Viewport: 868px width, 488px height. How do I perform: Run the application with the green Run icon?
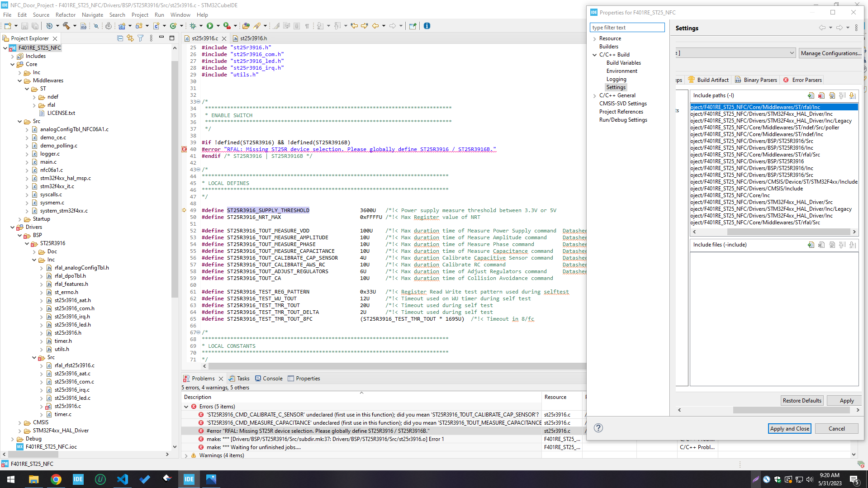click(210, 26)
